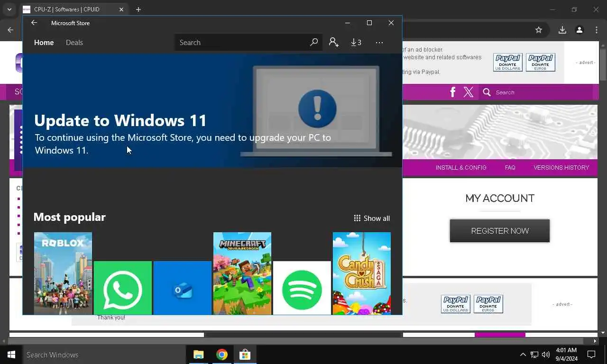The image size is (607, 364).
Task: Open the Spotify app tile
Action: [x=302, y=288]
